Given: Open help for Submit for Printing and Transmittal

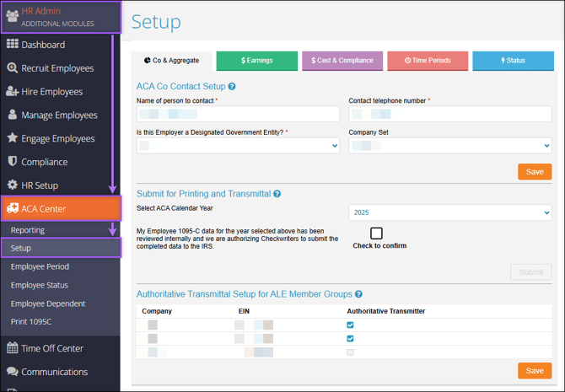Looking at the screenshot, I should tap(277, 194).
